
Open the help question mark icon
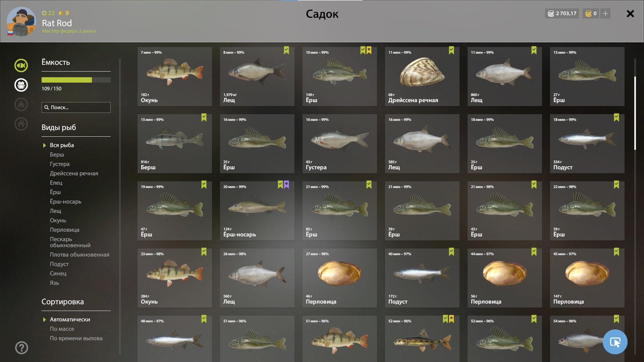[21, 348]
